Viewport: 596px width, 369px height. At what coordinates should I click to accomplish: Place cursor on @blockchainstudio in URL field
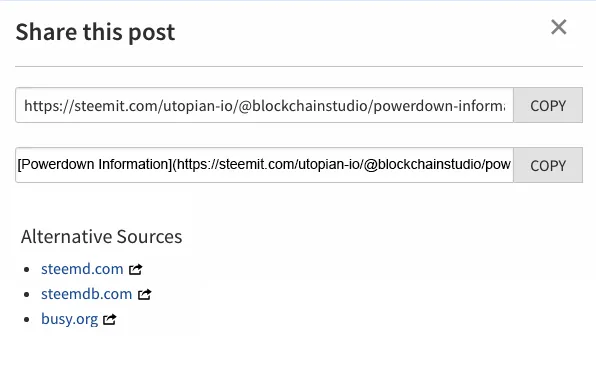point(304,106)
